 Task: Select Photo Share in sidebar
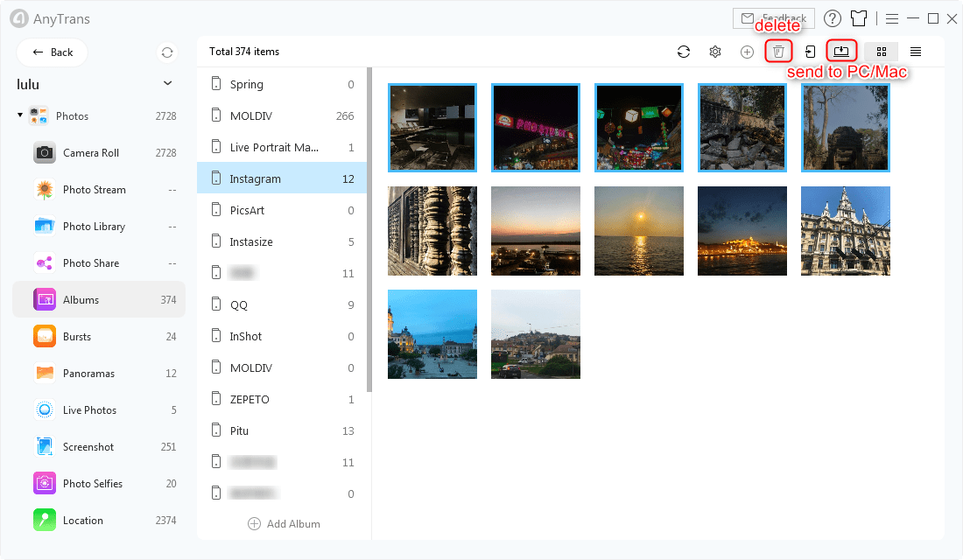[99, 263]
